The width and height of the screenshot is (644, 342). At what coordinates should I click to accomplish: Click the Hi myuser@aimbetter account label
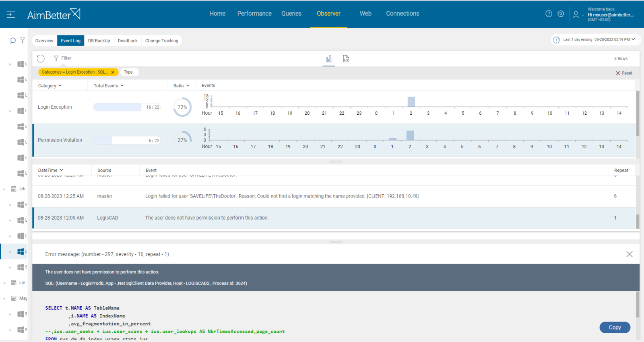(611, 15)
